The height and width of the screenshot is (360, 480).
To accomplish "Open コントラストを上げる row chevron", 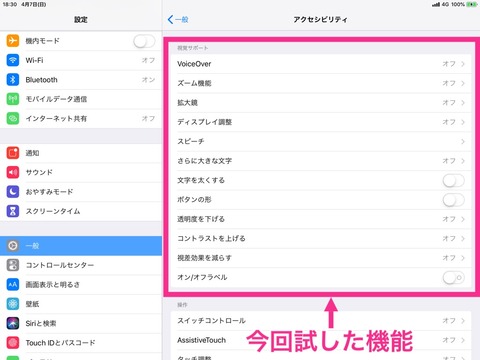I will (463, 238).
